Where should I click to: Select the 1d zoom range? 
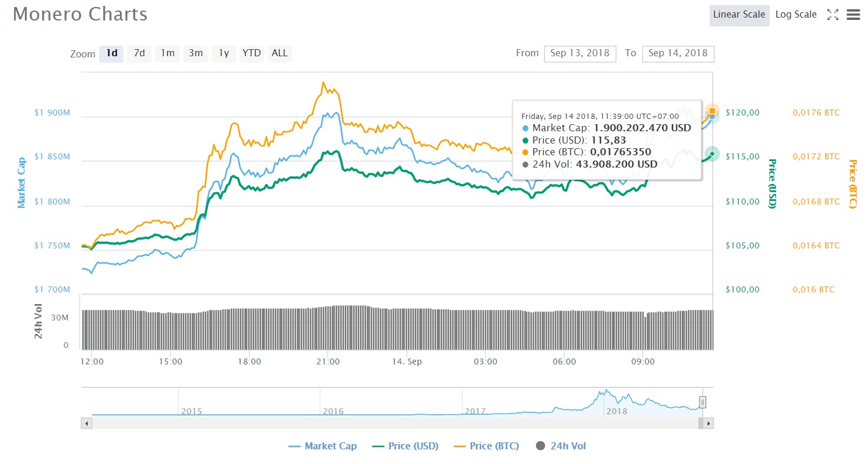click(111, 53)
